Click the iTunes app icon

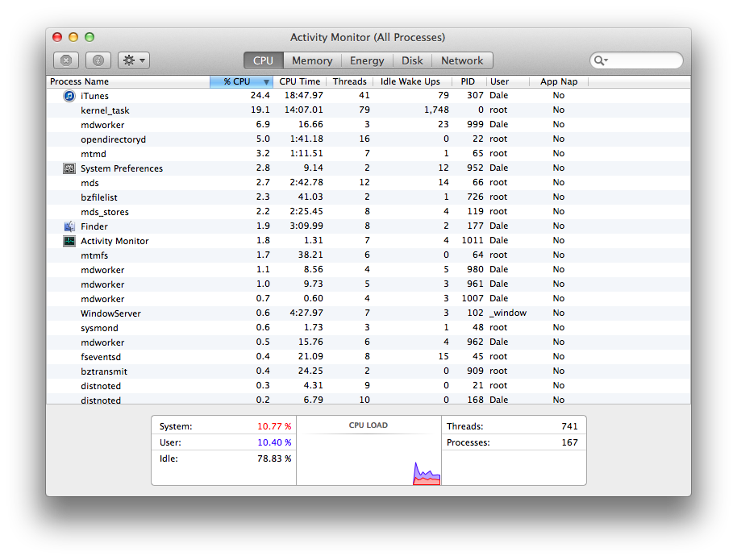tap(69, 96)
